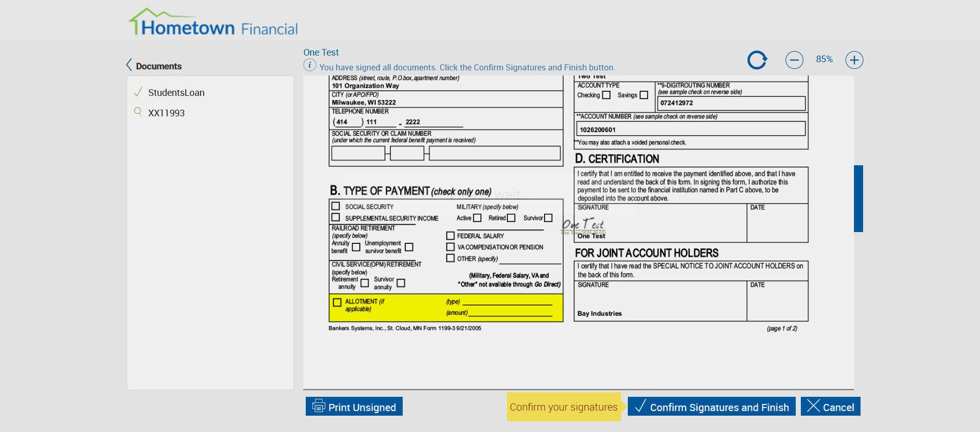Check the Unemployment survivor benefit box
This screenshot has height=432, width=980.
[x=409, y=247]
